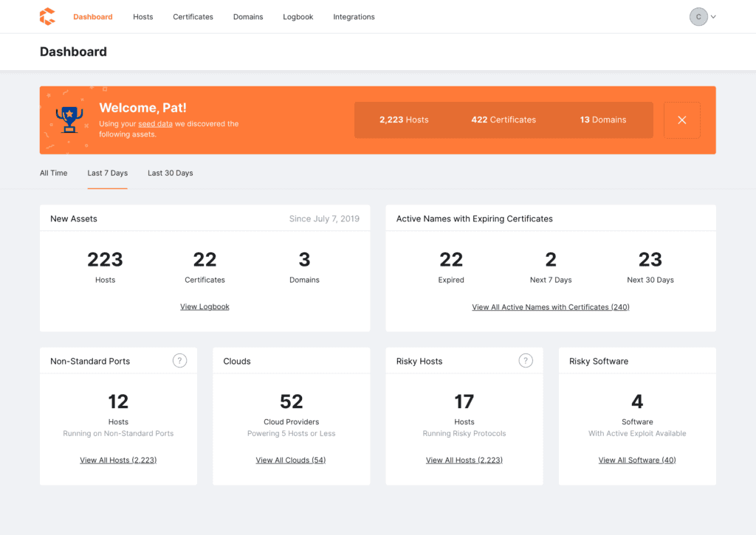The image size is (756, 535).
Task: Open View All Clouds (54) link
Action: (x=291, y=460)
